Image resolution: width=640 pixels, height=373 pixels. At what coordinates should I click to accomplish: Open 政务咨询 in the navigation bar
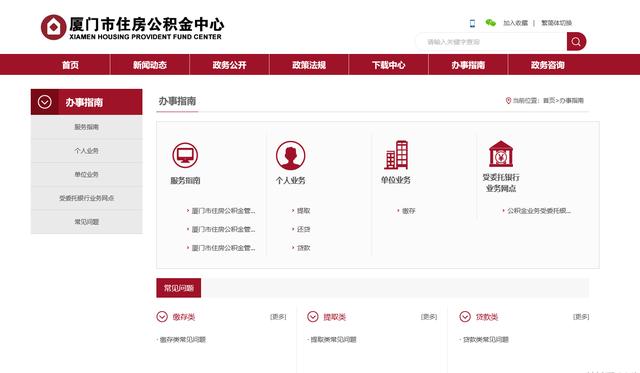click(x=548, y=65)
